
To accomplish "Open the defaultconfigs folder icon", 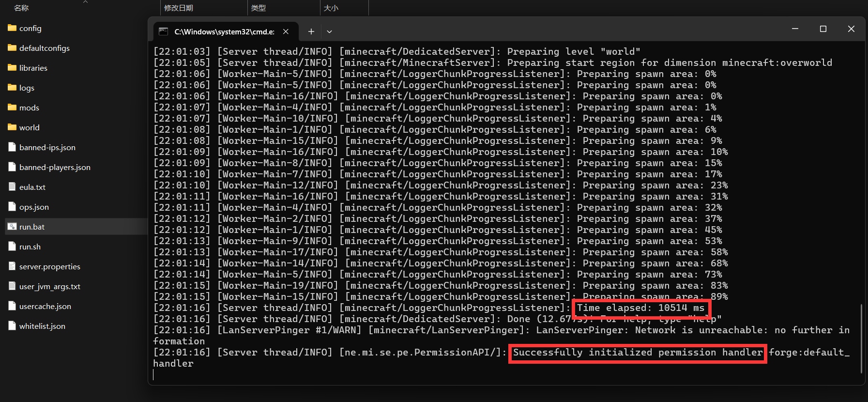I will point(12,48).
